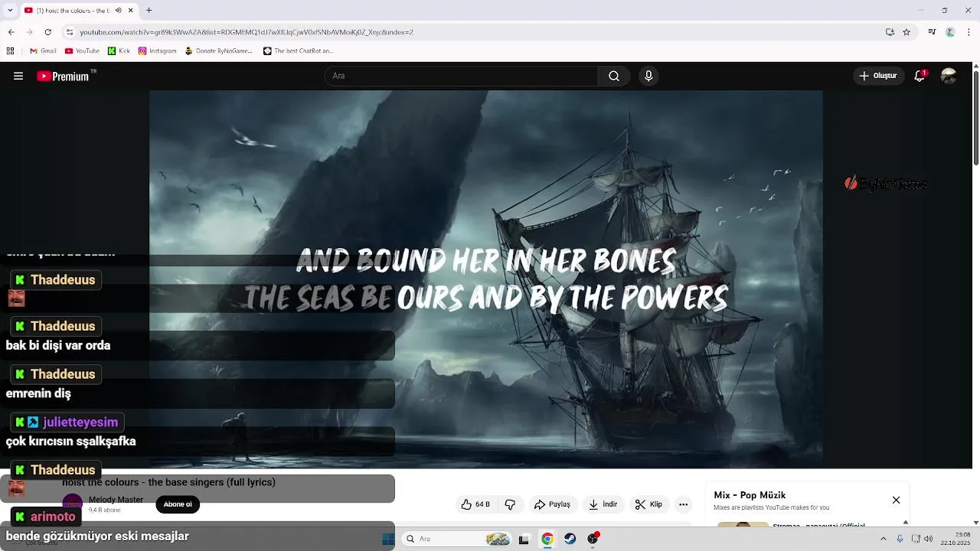Open the YouTube account avatar menu

(949, 76)
